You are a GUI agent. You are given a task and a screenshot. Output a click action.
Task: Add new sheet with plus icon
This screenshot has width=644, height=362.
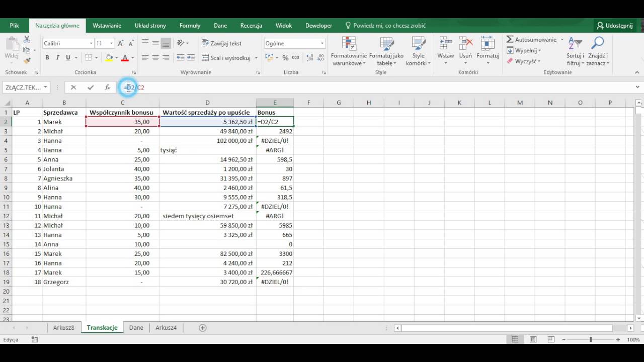203,328
